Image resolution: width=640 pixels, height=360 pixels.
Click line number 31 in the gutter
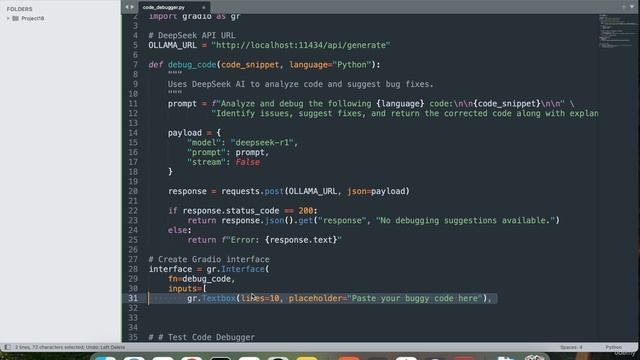pos(133,298)
